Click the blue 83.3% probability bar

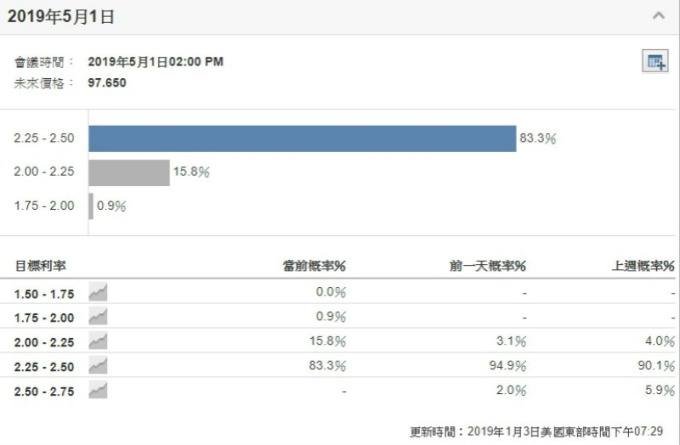point(302,139)
